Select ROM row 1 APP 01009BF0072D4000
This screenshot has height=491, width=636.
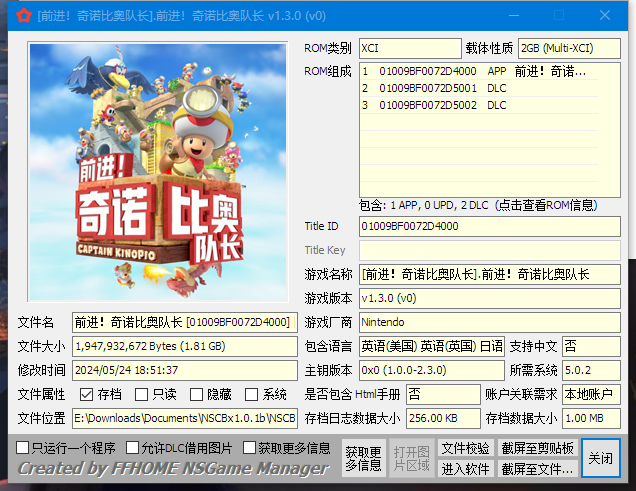479,71
